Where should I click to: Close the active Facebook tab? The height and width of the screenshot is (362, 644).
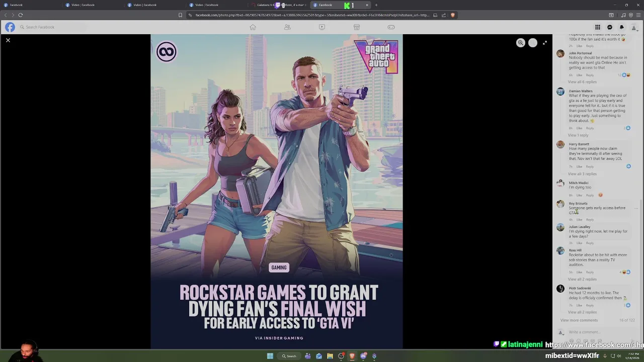[367, 5]
